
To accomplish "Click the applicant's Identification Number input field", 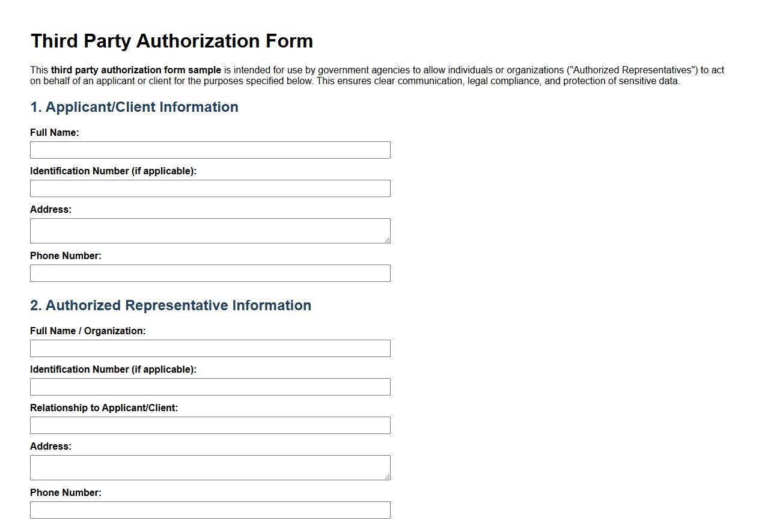I will point(210,188).
